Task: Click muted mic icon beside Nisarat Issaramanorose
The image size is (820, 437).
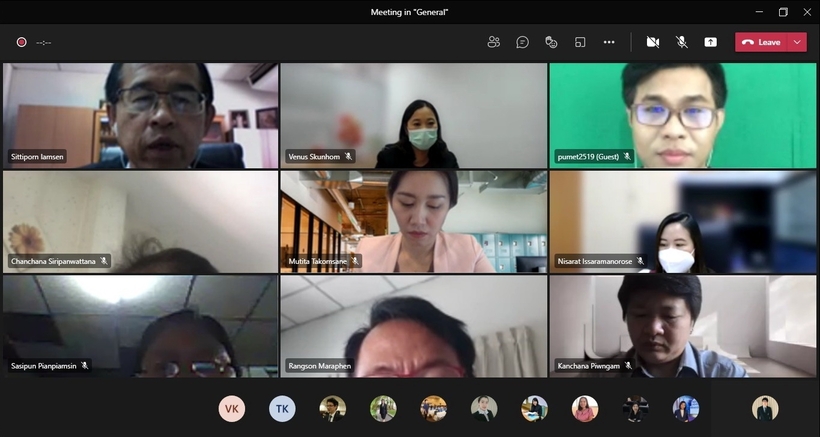Action: click(640, 260)
